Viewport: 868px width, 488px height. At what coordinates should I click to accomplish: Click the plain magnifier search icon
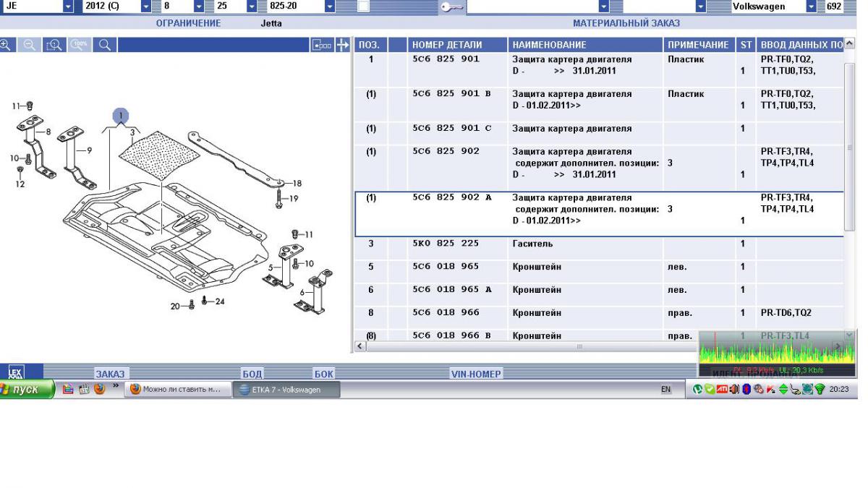point(104,45)
